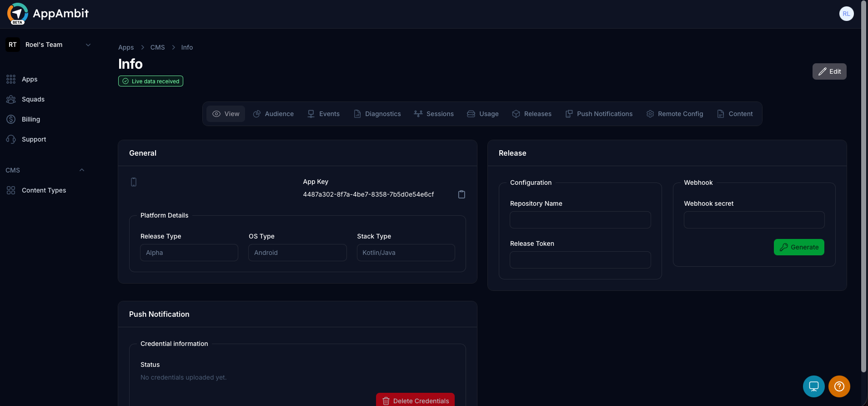Image resolution: width=868 pixels, height=406 pixels.
Task: Open the orange help question button
Action: 839,386
